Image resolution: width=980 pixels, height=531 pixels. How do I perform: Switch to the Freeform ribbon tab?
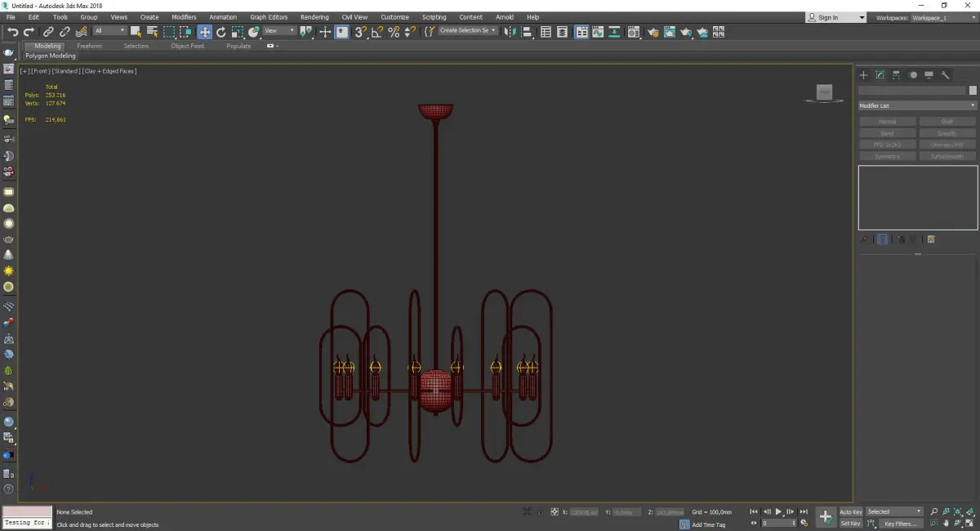[89, 46]
